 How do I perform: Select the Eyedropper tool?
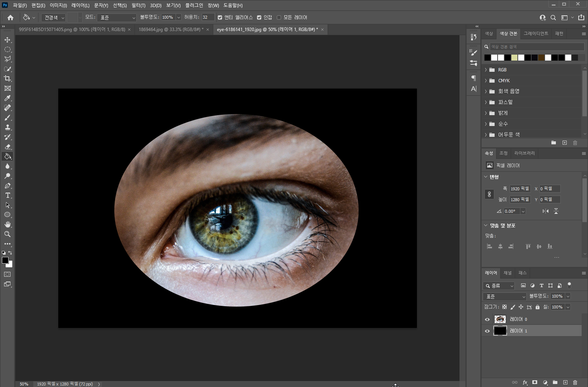(7, 98)
